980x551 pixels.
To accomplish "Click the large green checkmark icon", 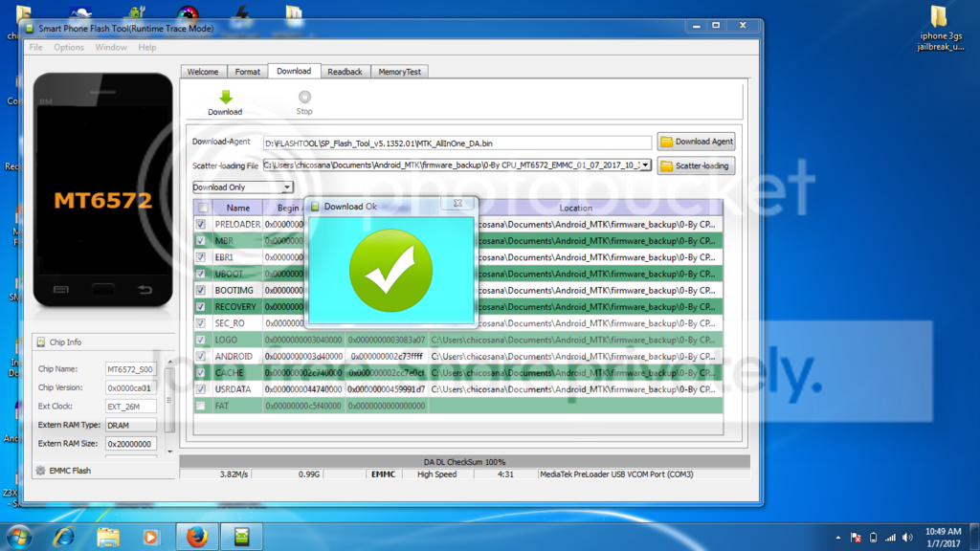I will coord(390,271).
